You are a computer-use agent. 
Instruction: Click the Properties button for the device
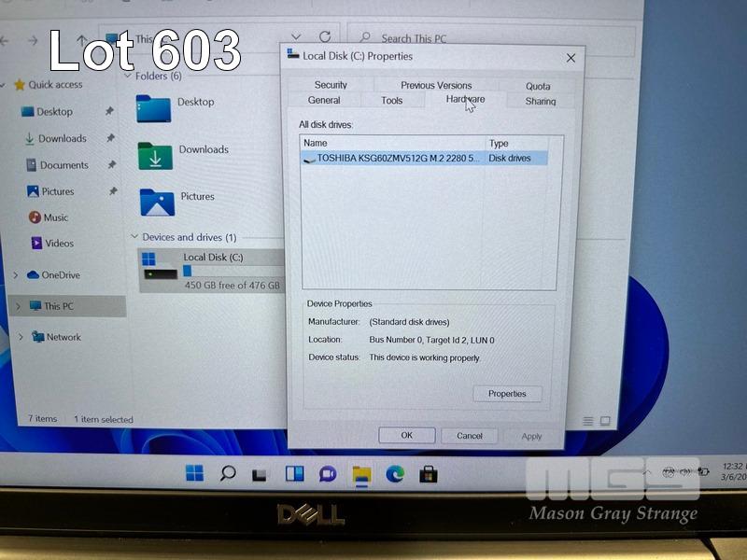coord(507,394)
